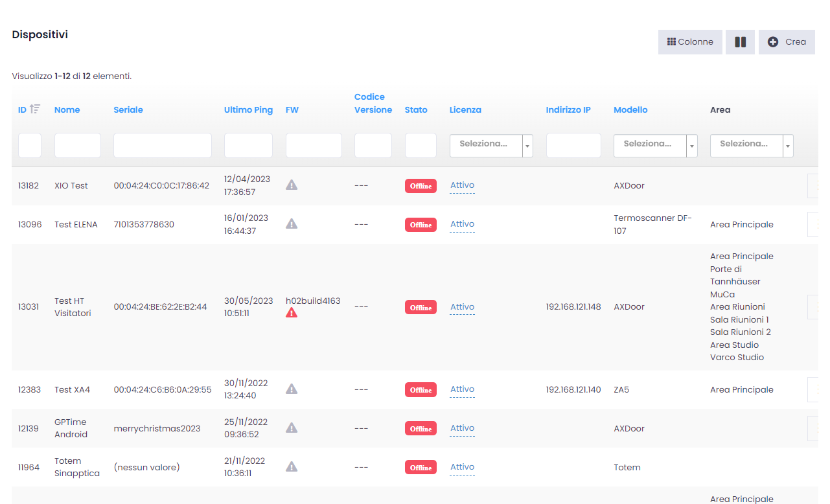Click Attivo link in Test HT Visitatori row
Viewport: 830px width, 504px height.
point(462,307)
